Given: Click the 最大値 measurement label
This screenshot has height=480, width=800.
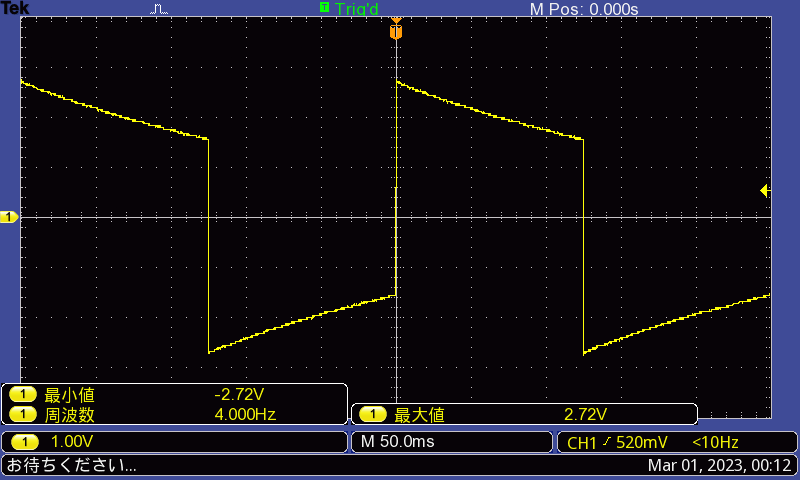Looking at the screenshot, I should click(x=419, y=415).
